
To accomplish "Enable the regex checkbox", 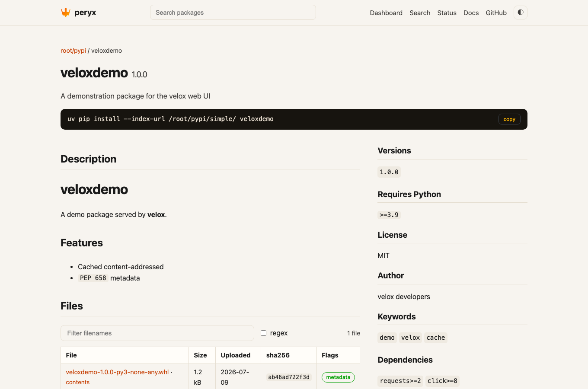I will tap(263, 333).
